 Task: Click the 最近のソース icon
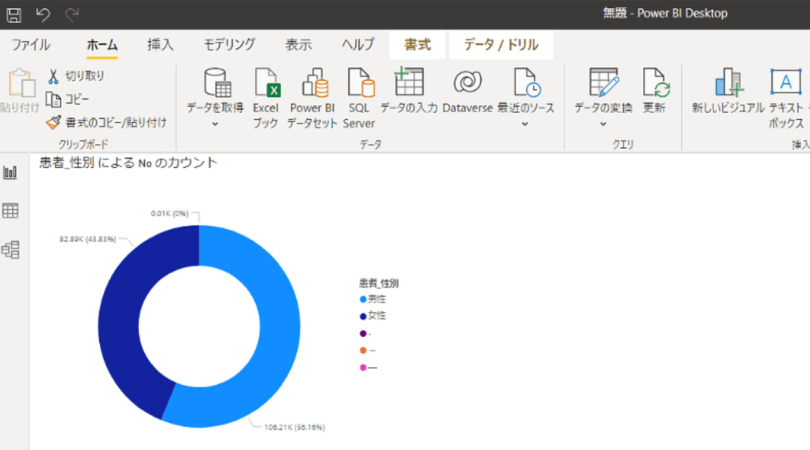[x=526, y=83]
